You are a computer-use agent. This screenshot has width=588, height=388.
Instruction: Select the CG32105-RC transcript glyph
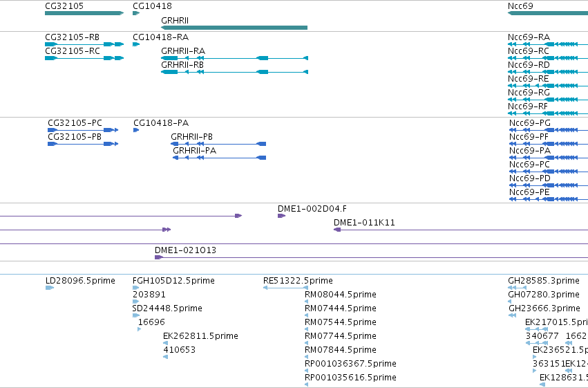coord(84,58)
